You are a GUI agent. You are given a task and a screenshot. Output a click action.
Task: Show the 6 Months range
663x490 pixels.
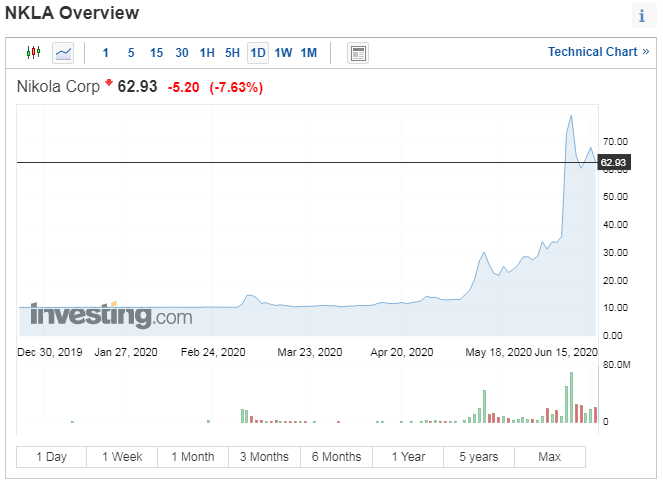337,457
